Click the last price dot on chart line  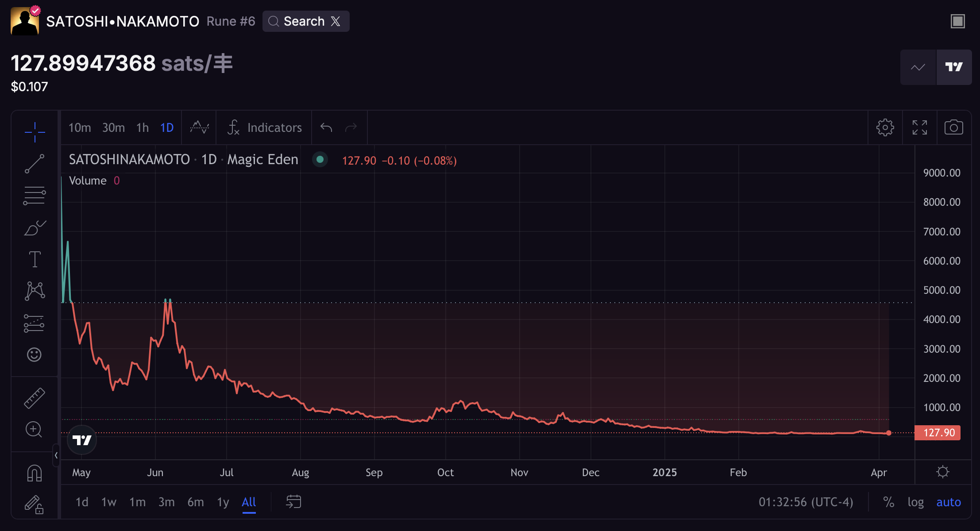(x=889, y=433)
